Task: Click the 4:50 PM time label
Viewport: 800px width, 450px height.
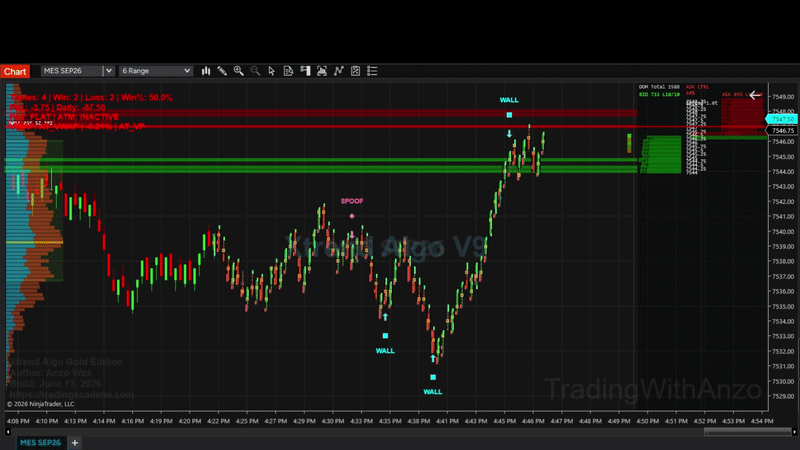Action: pos(647,421)
